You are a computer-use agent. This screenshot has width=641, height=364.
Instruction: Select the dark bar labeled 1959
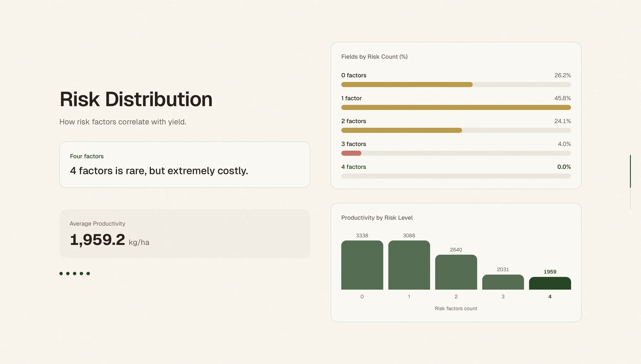coord(550,283)
